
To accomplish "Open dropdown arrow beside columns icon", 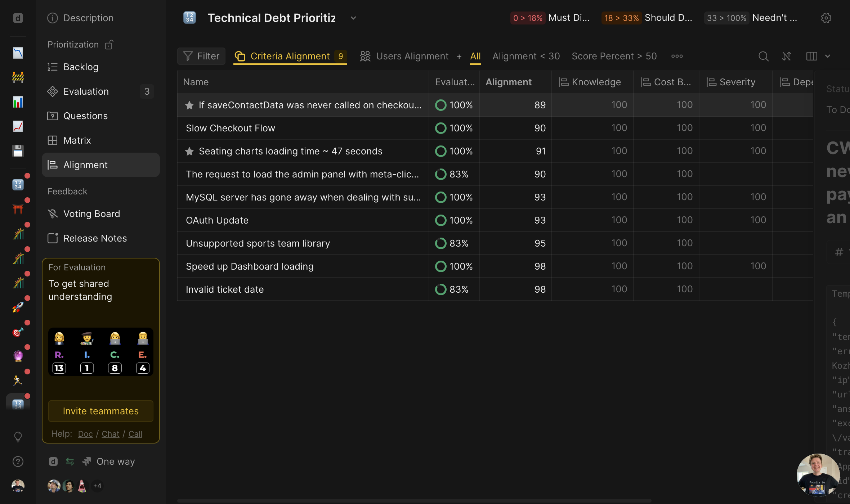I will click(828, 56).
